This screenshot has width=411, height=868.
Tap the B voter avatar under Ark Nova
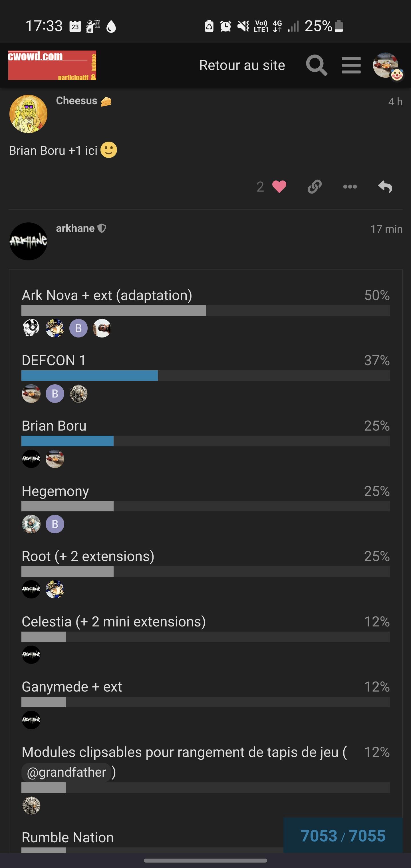[78, 328]
